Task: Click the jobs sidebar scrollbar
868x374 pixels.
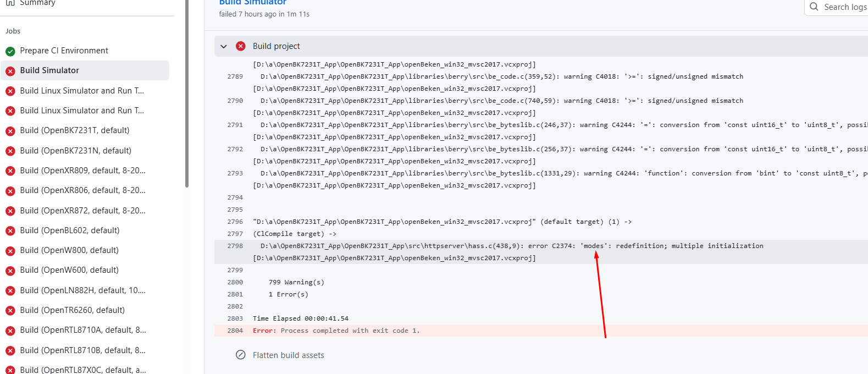Action: pyautogui.click(x=187, y=94)
